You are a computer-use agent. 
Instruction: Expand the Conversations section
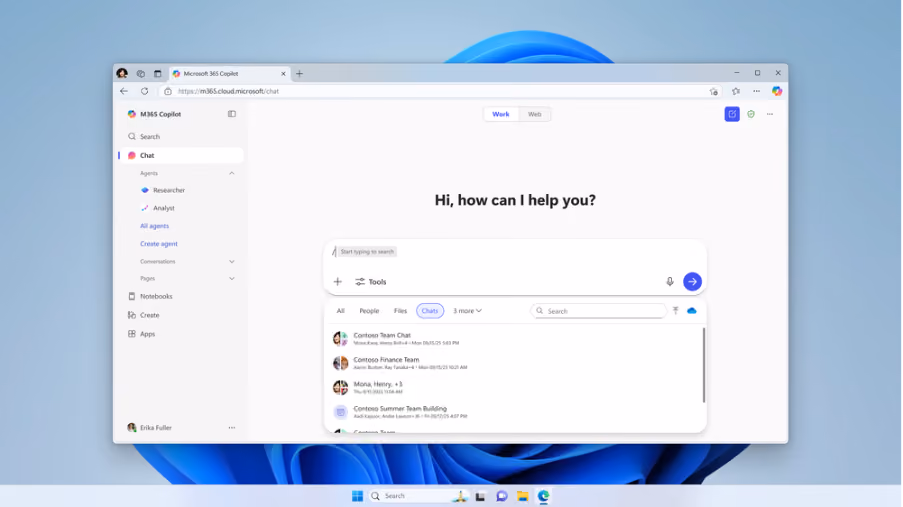tap(232, 262)
